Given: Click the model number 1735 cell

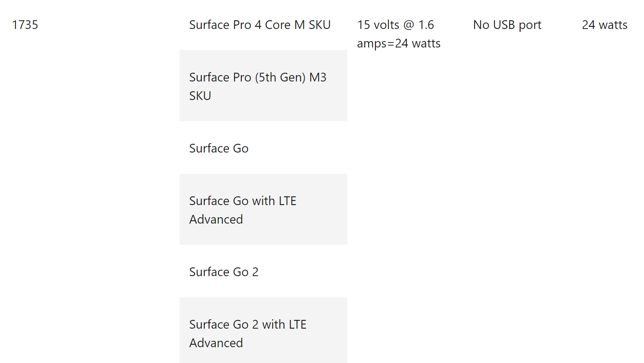Looking at the screenshot, I should click(25, 25).
